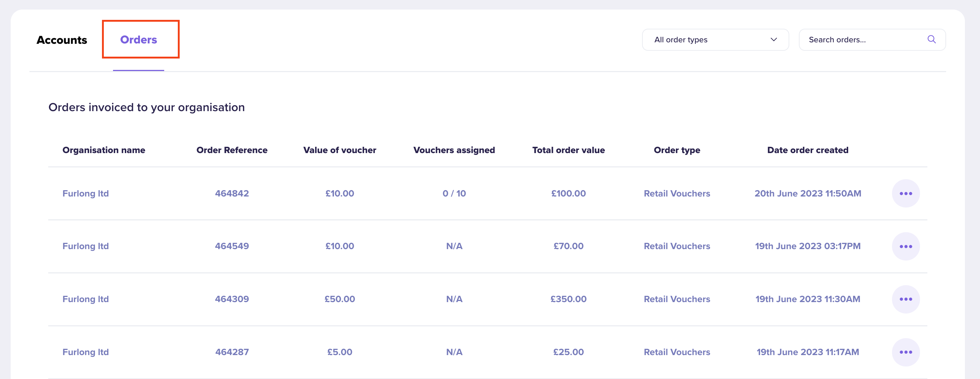This screenshot has height=379, width=980.
Task: Click the £25.00 total order value
Action: coord(568,352)
